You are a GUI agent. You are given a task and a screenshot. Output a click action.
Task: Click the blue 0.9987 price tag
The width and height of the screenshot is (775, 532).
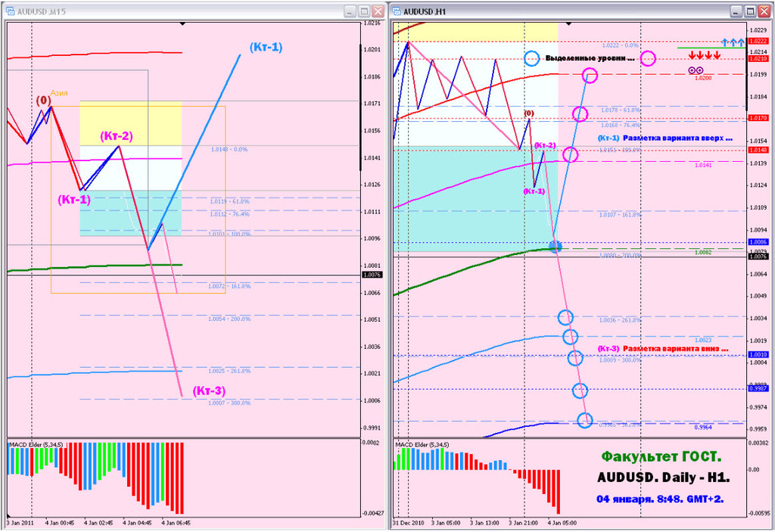pyautogui.click(x=758, y=389)
